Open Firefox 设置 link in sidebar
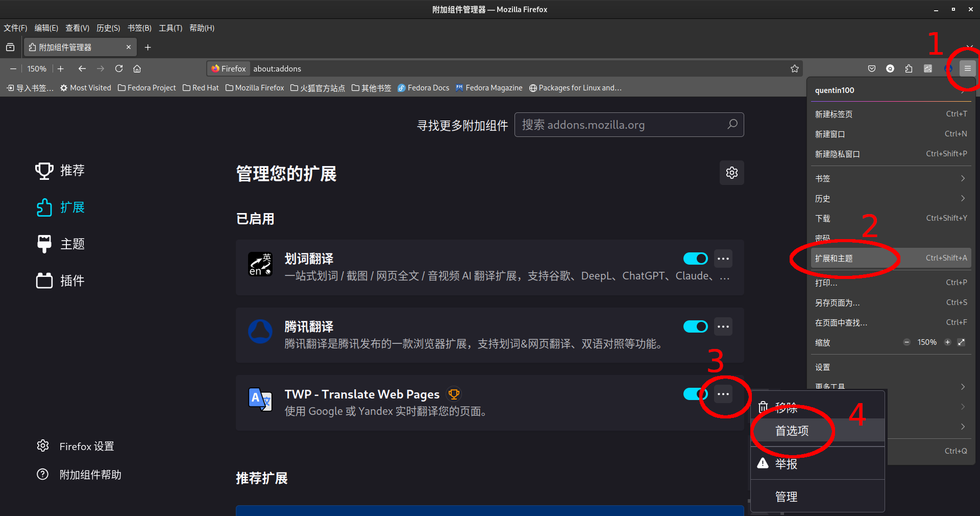 click(76, 446)
